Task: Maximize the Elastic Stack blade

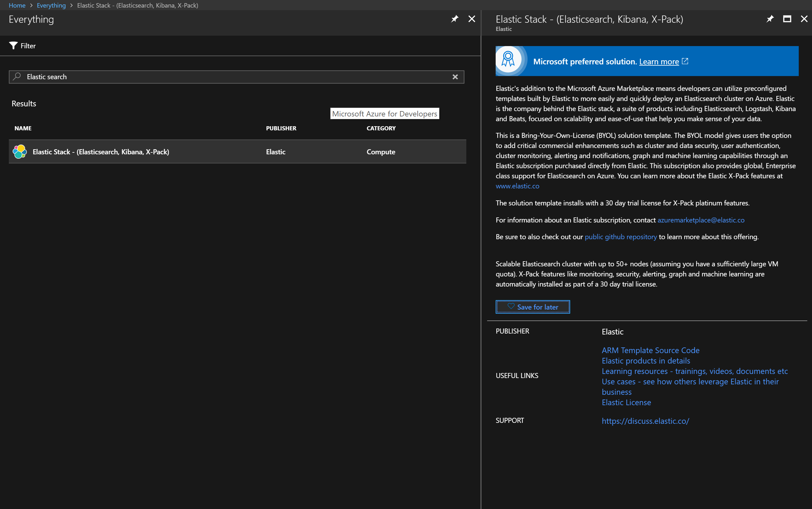Action: (787, 19)
